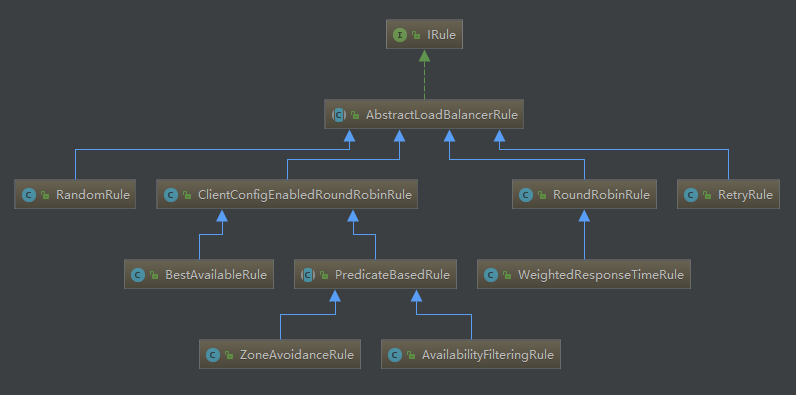
Task: Click the green lock icon on AvailabilityFilteringRule
Action: pyautogui.click(x=411, y=355)
